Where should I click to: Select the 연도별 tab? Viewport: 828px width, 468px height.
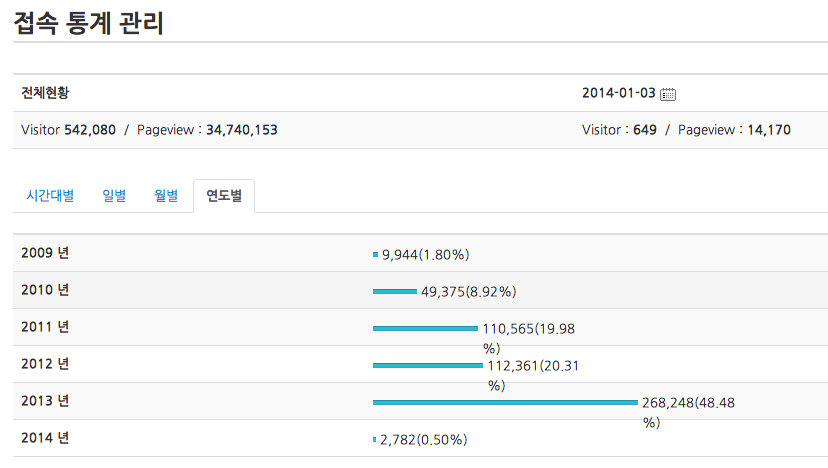[x=224, y=196]
